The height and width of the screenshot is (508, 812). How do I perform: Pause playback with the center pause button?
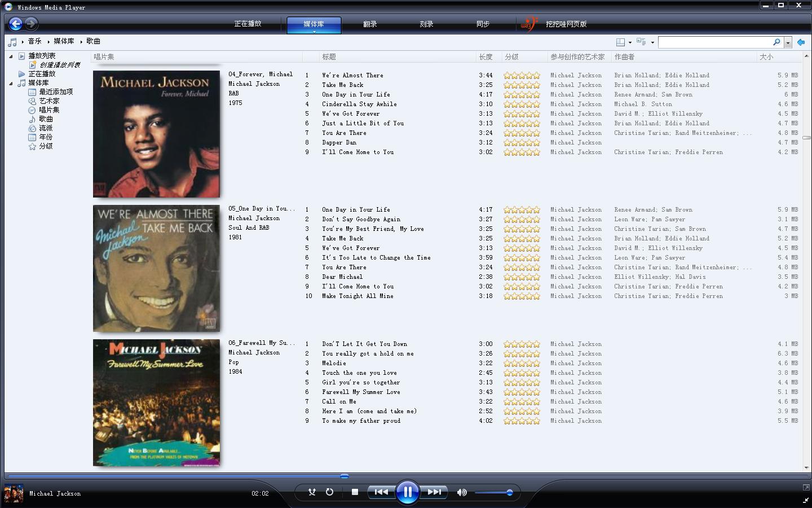coord(407,492)
